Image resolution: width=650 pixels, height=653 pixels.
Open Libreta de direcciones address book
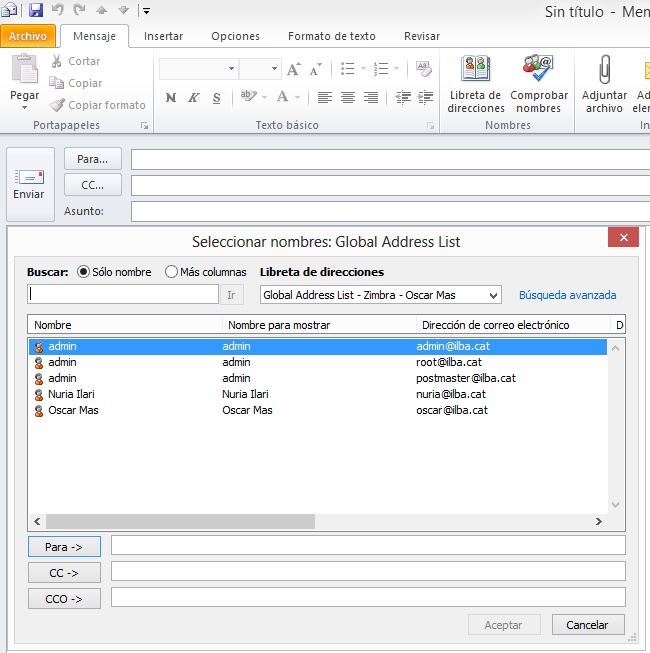[476, 84]
